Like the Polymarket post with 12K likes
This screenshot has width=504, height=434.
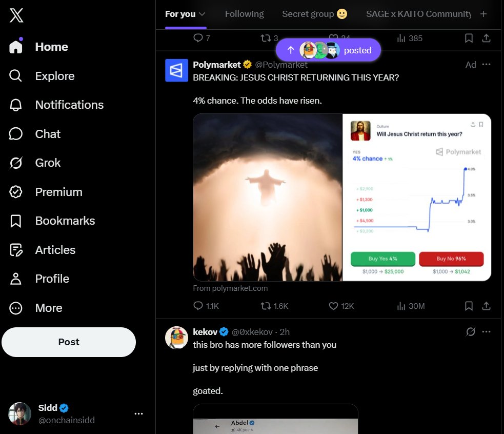(341, 306)
